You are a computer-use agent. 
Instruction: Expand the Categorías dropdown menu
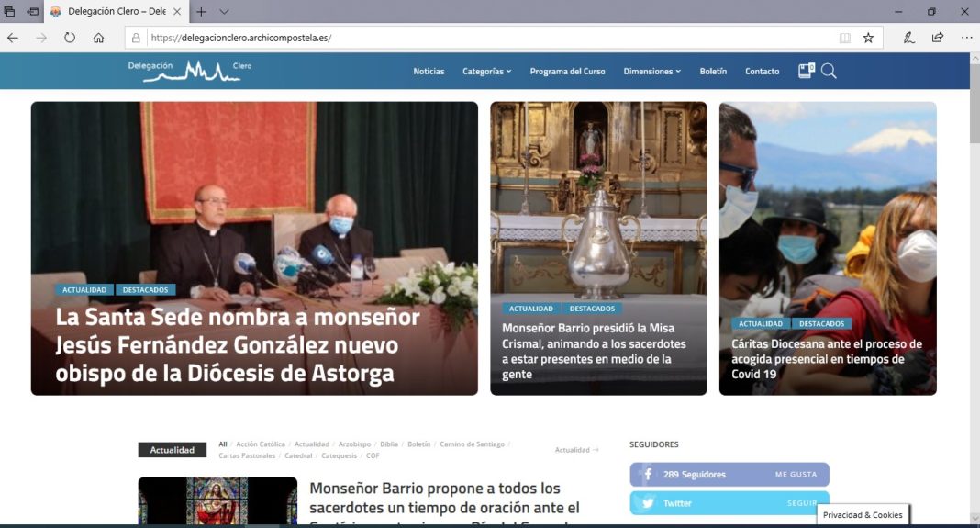pos(487,72)
